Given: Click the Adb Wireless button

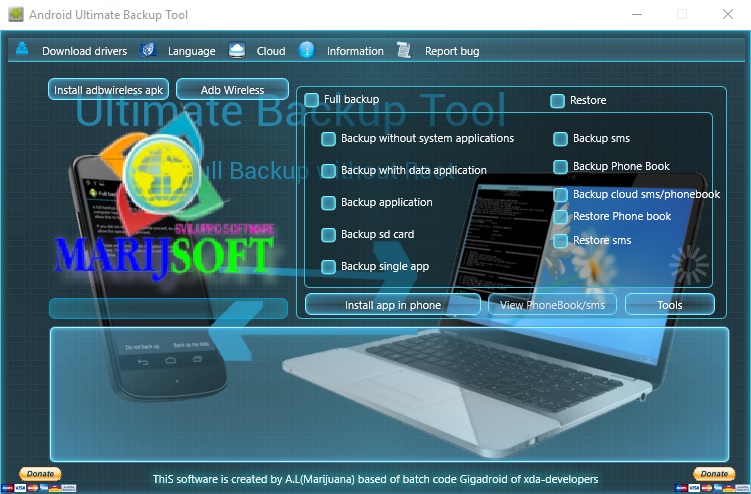Looking at the screenshot, I should [x=232, y=90].
